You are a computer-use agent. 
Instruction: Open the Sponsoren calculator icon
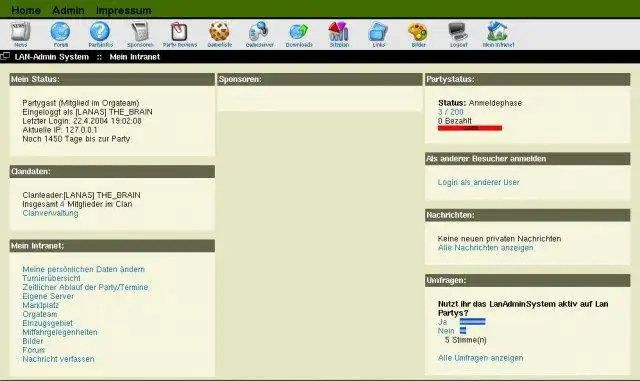point(140,32)
